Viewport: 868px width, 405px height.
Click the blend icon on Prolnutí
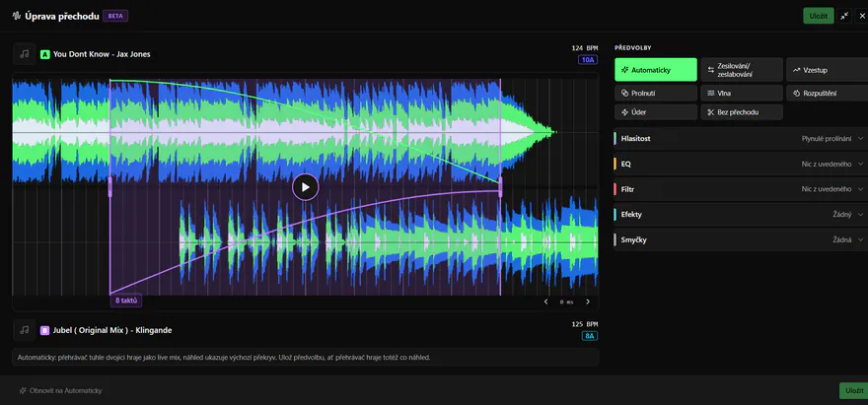(x=624, y=93)
